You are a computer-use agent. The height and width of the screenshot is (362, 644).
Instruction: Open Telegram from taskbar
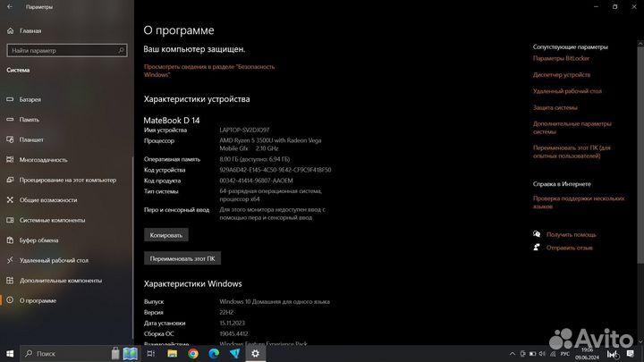234,353
